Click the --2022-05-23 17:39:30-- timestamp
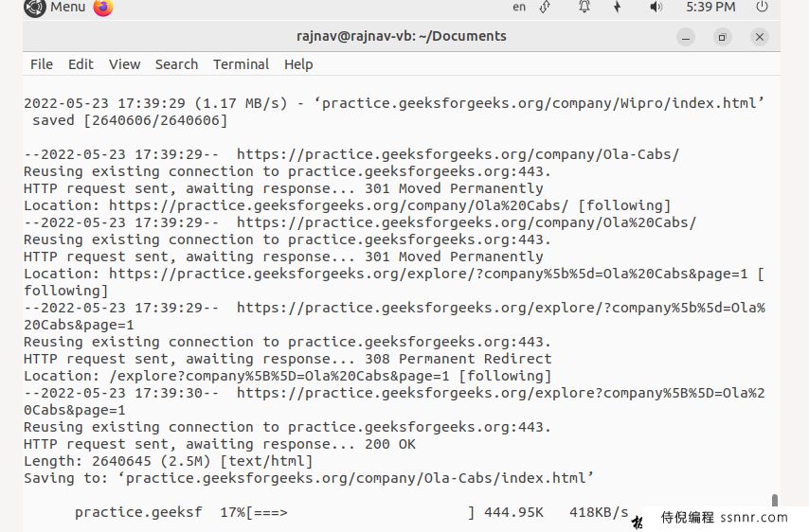This screenshot has height=532, width=809. (x=121, y=394)
